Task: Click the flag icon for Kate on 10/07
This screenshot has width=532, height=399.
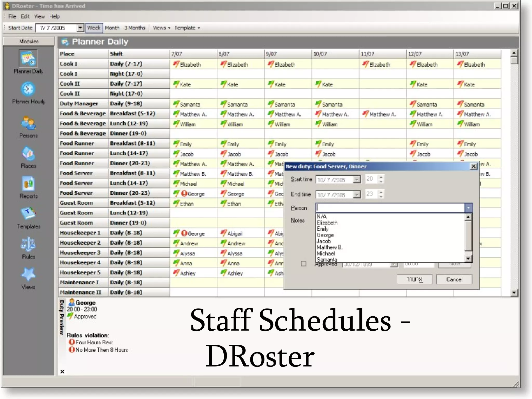Action: pyautogui.click(x=318, y=84)
